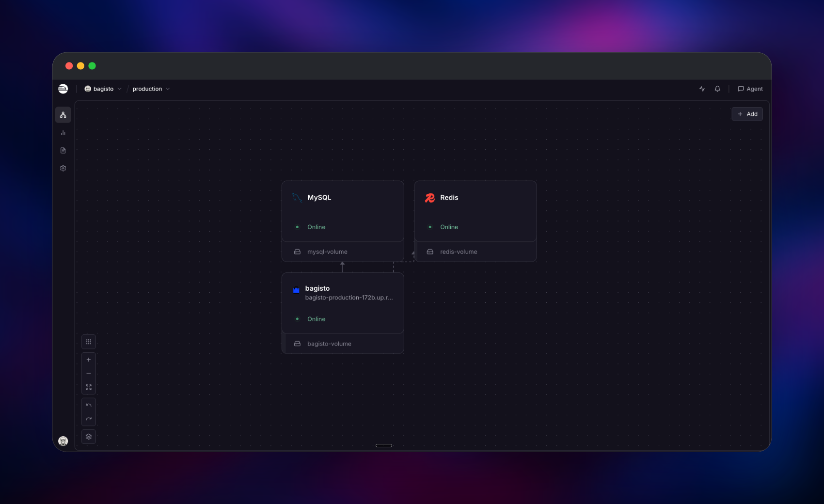Select the bagisto service card
This screenshot has height=504, width=824.
[343, 303]
